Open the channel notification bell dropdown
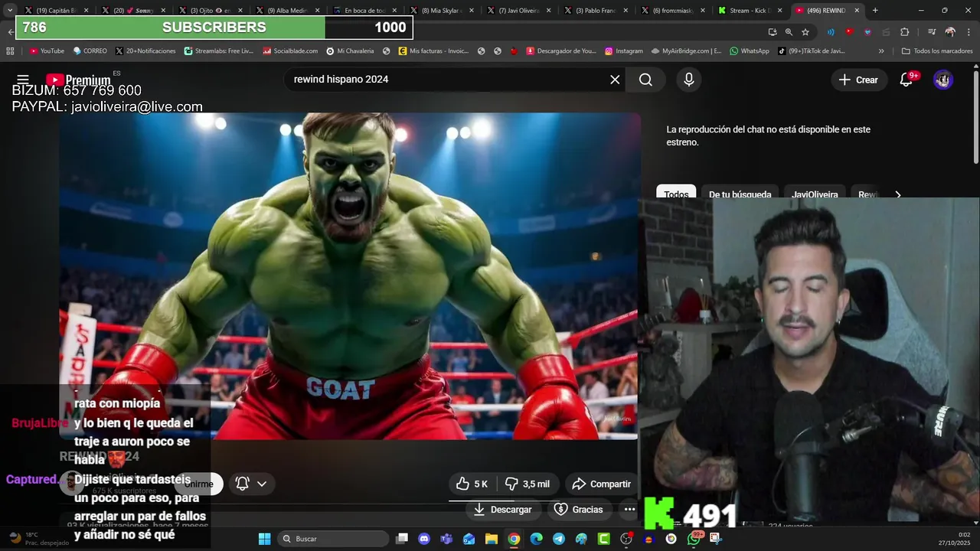This screenshot has width=980, height=551. [x=251, y=484]
